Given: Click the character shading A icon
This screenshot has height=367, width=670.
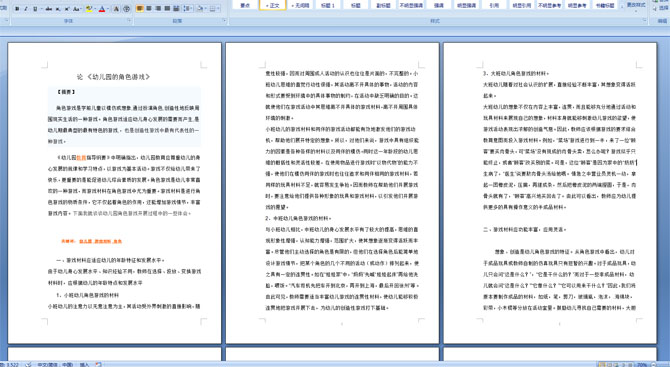Looking at the screenshot, I should click(116, 9).
